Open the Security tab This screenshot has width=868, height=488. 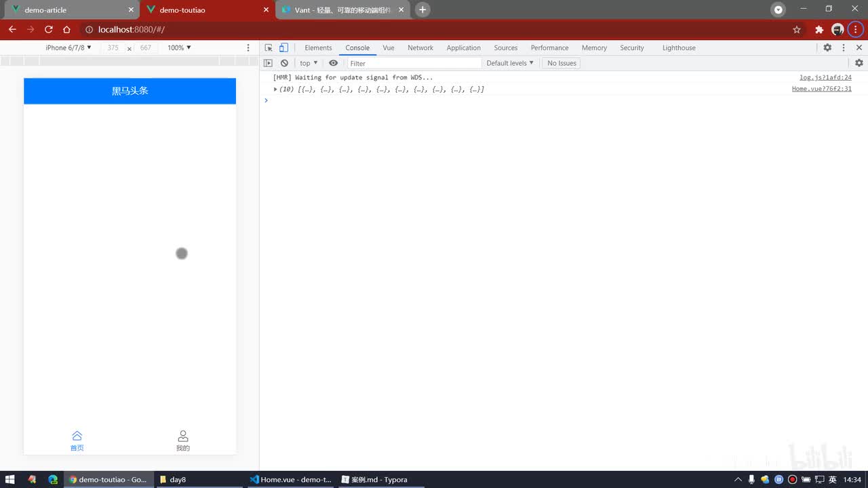point(632,47)
